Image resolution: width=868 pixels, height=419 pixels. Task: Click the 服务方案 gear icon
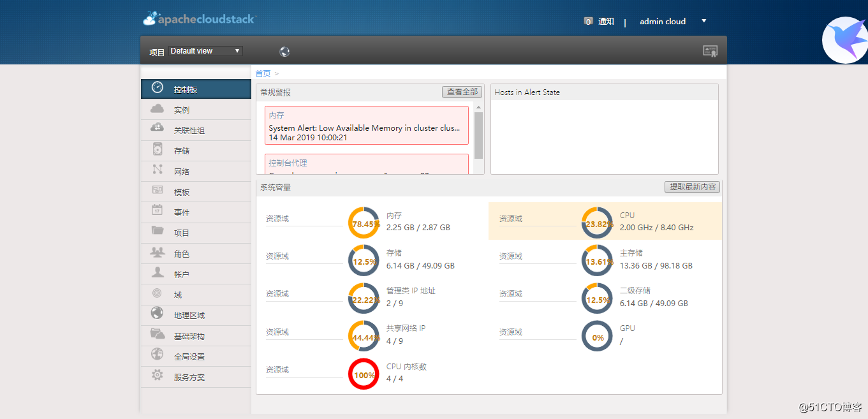(157, 375)
